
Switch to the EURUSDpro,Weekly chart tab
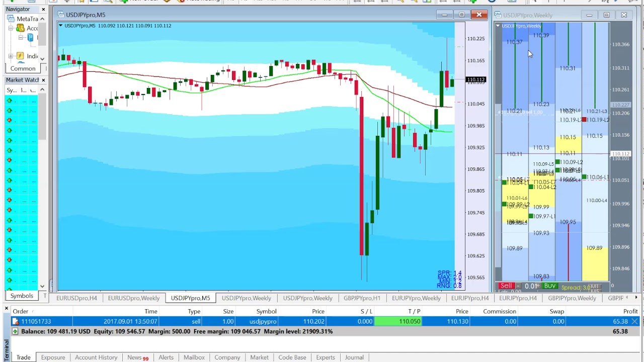(133, 298)
